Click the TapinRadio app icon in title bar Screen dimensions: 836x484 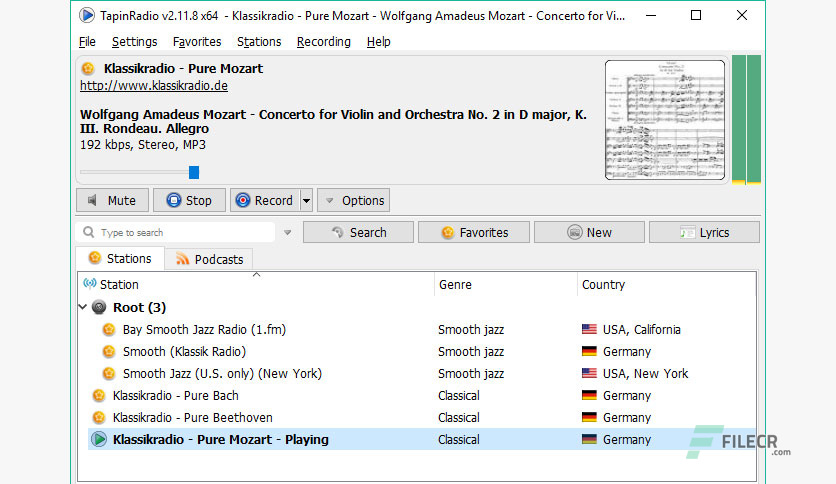click(87, 15)
